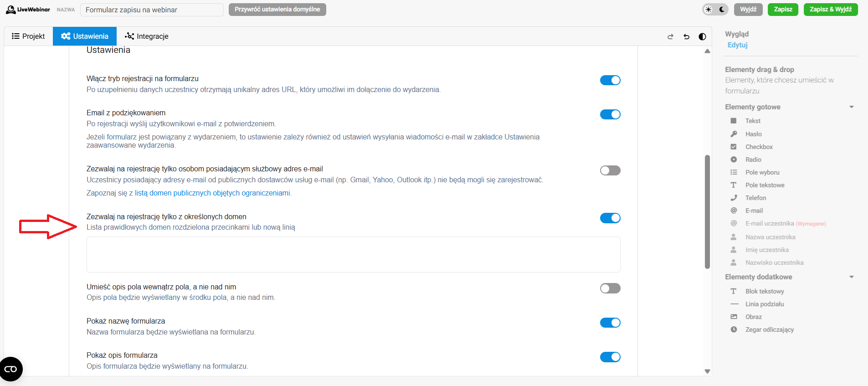Click the allowed domains text area
The image size is (868, 386).
353,254
